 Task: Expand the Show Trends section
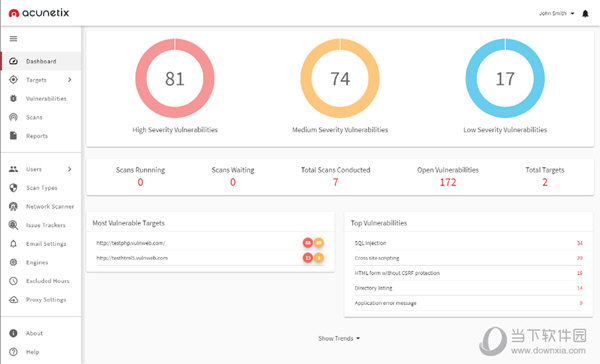339,338
